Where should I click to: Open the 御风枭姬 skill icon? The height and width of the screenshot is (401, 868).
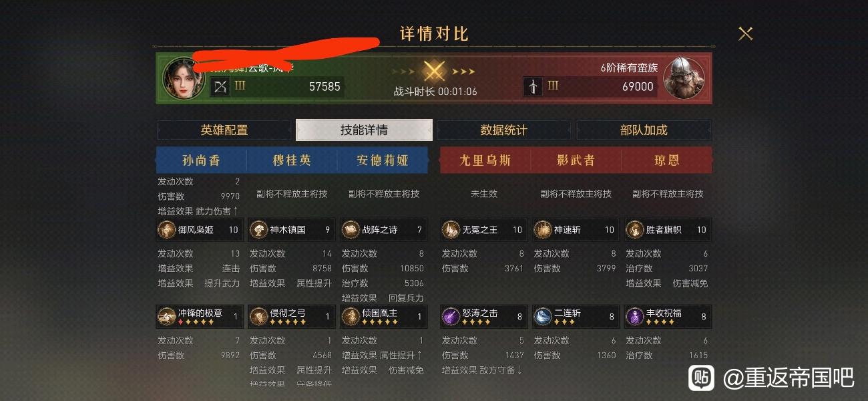[x=167, y=230]
